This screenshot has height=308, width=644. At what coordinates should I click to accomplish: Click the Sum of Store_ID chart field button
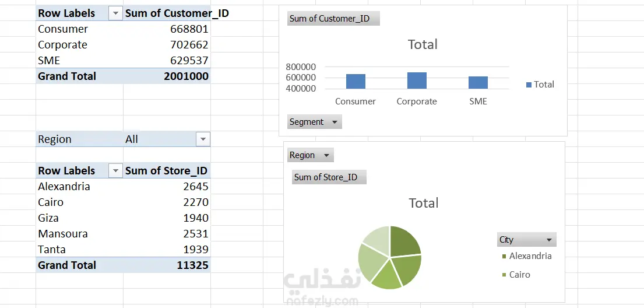pos(329,177)
